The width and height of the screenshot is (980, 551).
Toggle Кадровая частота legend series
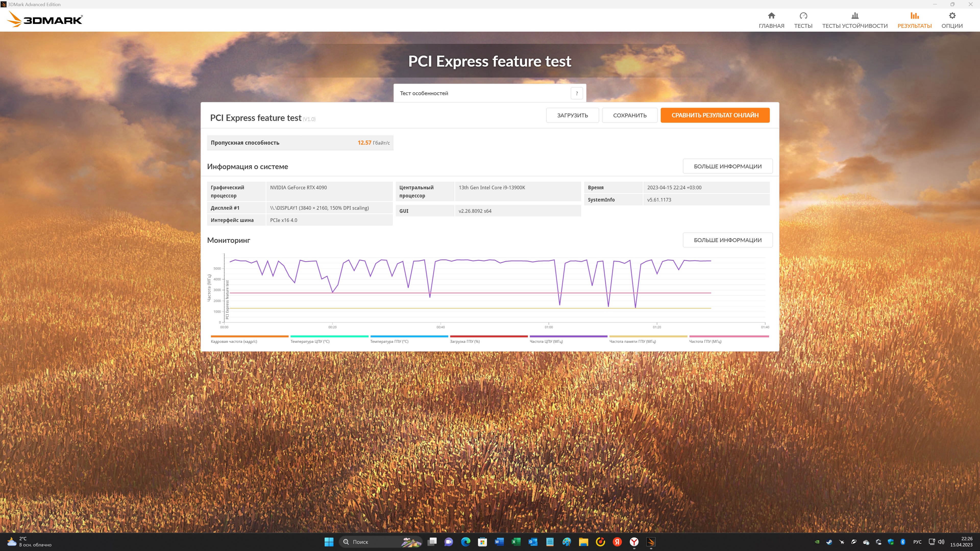point(234,342)
